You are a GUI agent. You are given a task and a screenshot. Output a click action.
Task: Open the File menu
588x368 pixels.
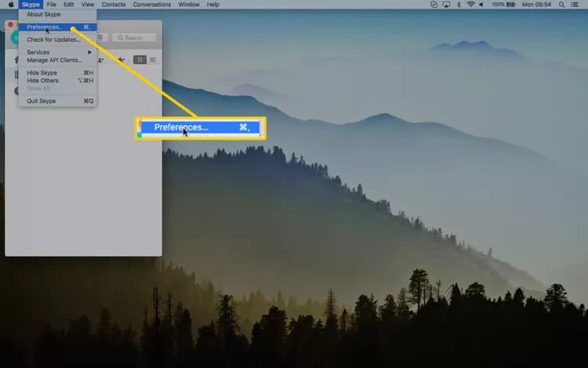click(x=52, y=5)
